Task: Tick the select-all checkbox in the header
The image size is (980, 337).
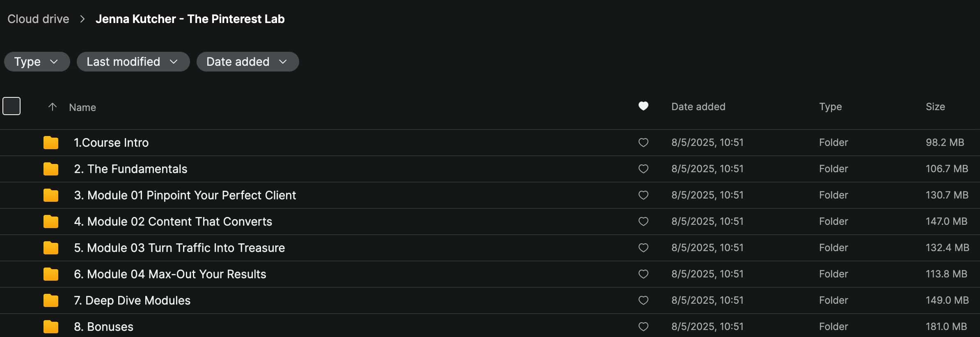Action: click(11, 106)
